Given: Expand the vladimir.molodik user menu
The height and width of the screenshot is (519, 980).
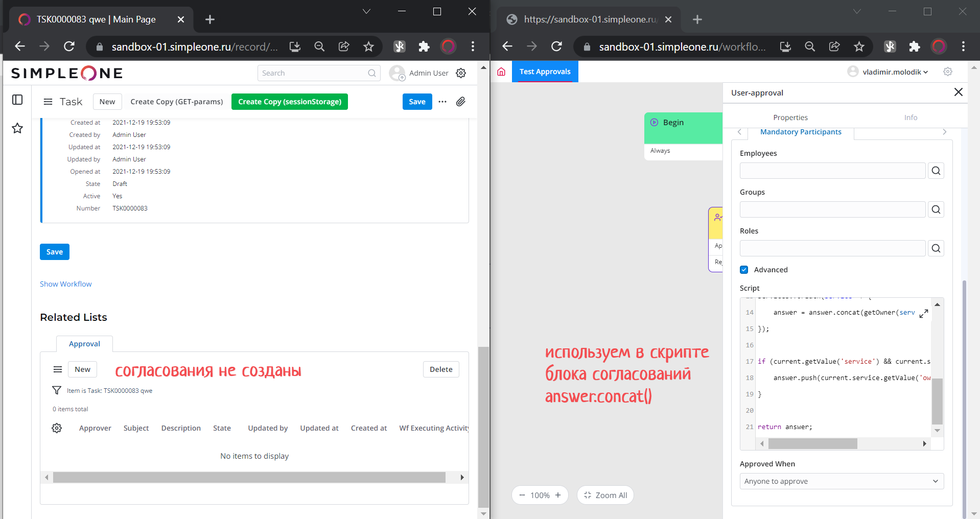Looking at the screenshot, I should (895, 72).
